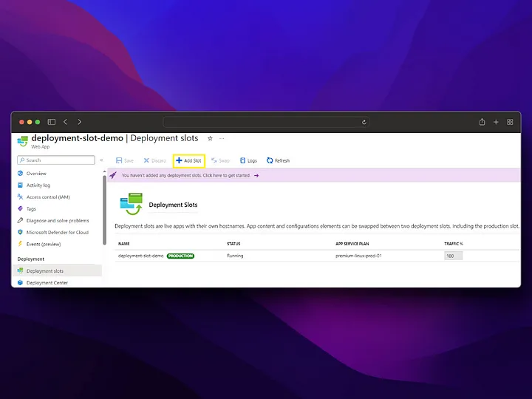Click the Tags purple tag icon
The width and height of the screenshot is (532, 399).
click(21, 208)
